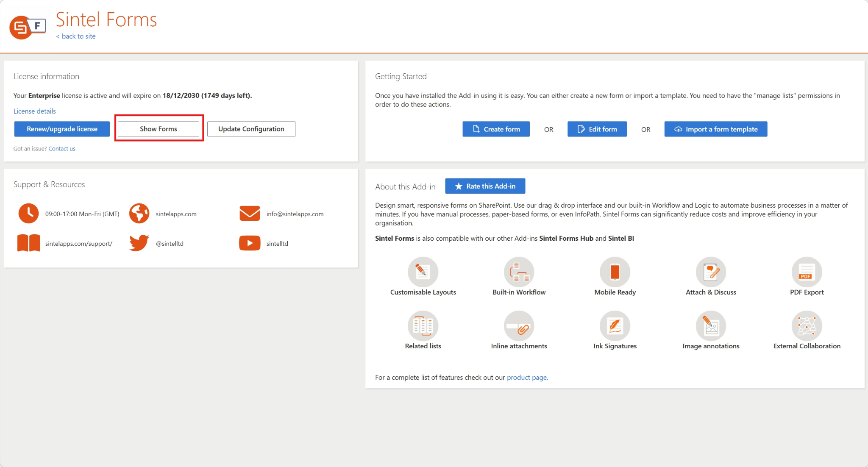Open the License details link
Image resolution: width=868 pixels, height=467 pixels.
tap(34, 111)
